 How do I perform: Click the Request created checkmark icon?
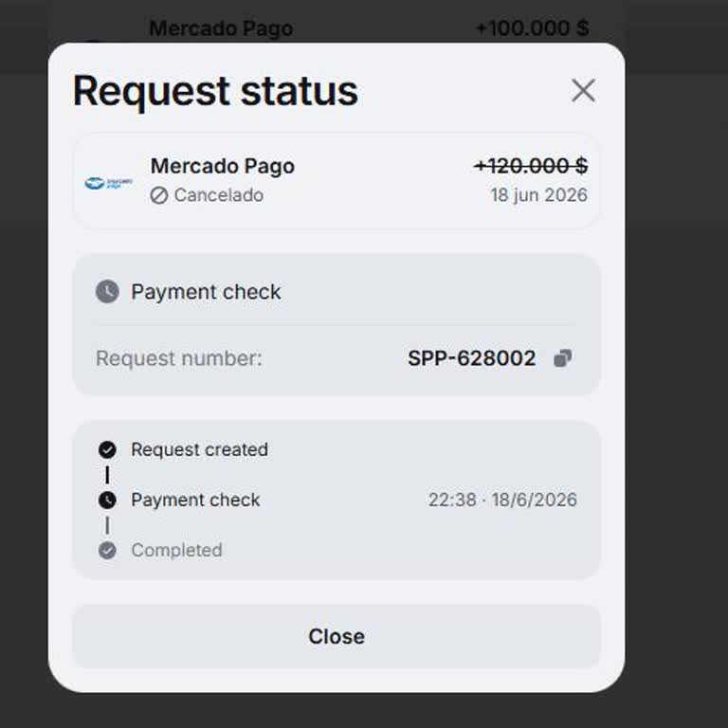pos(107,449)
